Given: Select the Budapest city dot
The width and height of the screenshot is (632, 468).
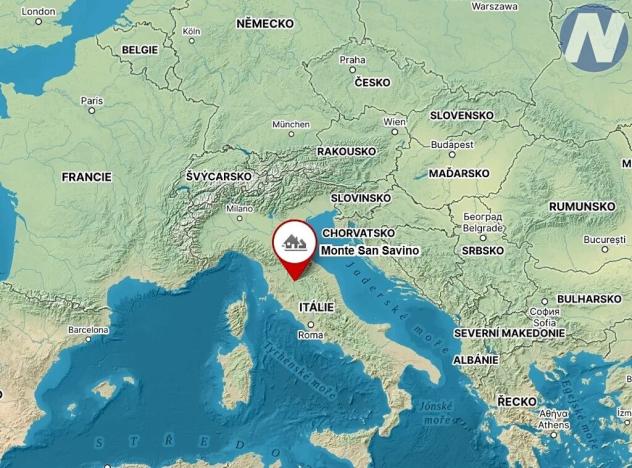Looking at the screenshot, I should (452, 154).
